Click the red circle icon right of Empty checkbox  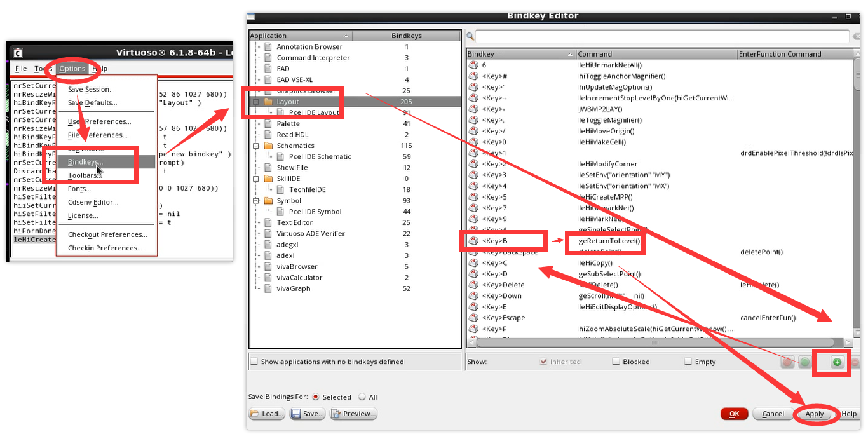(787, 362)
